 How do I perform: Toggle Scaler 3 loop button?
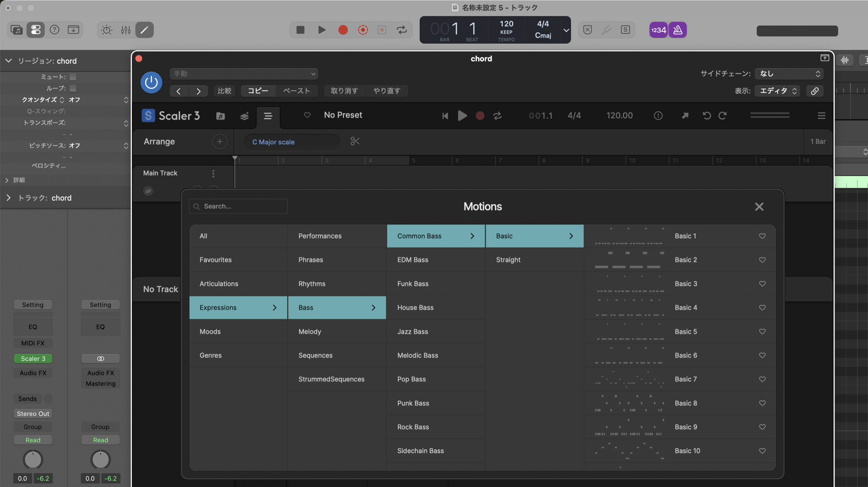[498, 116]
